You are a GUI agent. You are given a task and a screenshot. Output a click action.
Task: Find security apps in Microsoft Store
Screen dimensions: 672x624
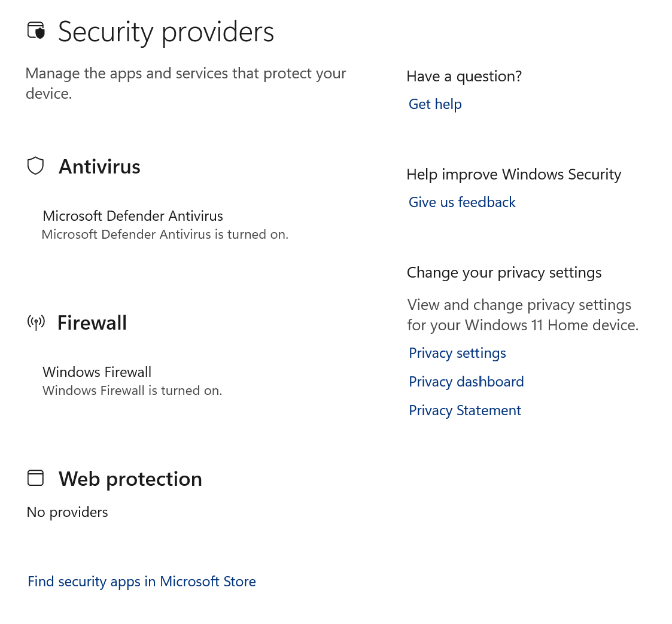pyautogui.click(x=142, y=582)
